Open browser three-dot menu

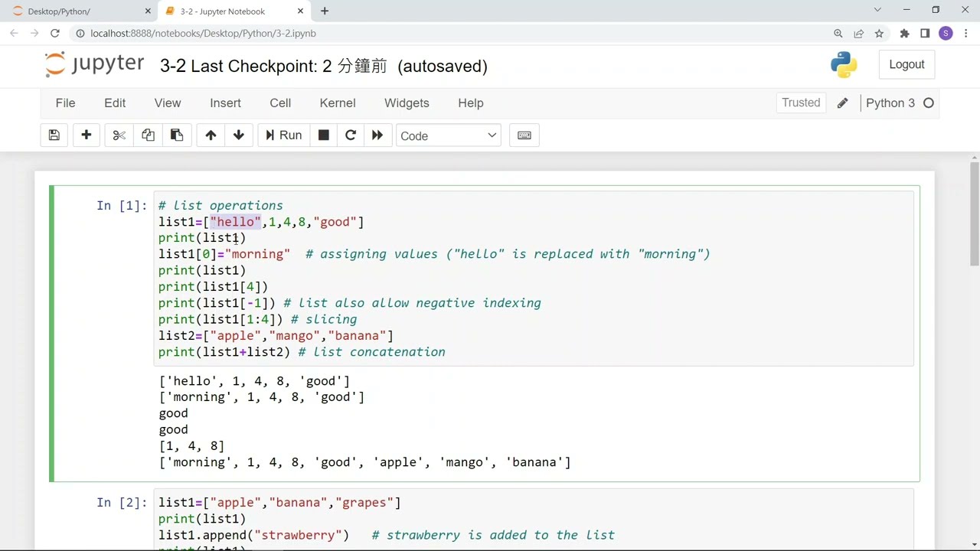coord(966,34)
